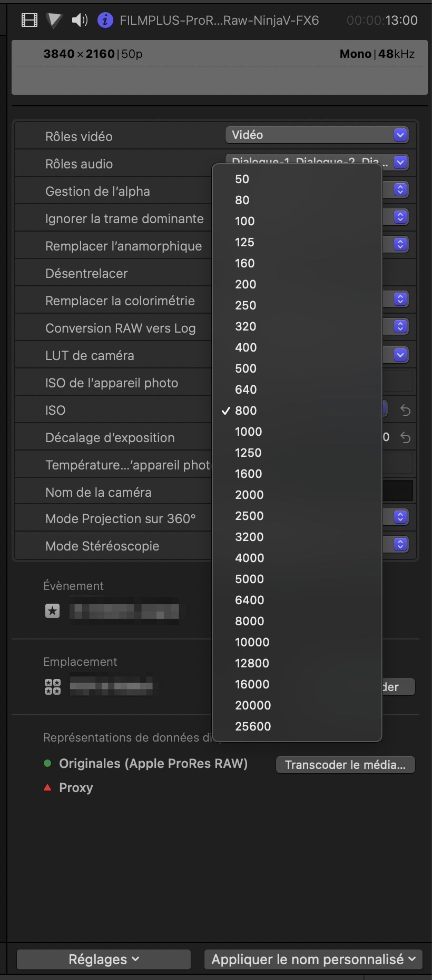Pick the checked 800 ISO entry
The width and height of the screenshot is (432, 980).
coord(246,411)
